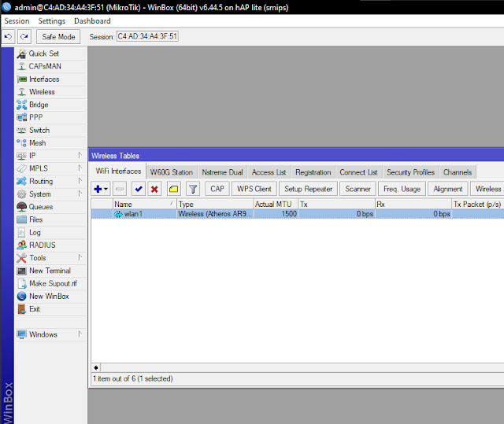The width and height of the screenshot is (504, 424).
Task: Open Settings menu
Action: pos(52,21)
